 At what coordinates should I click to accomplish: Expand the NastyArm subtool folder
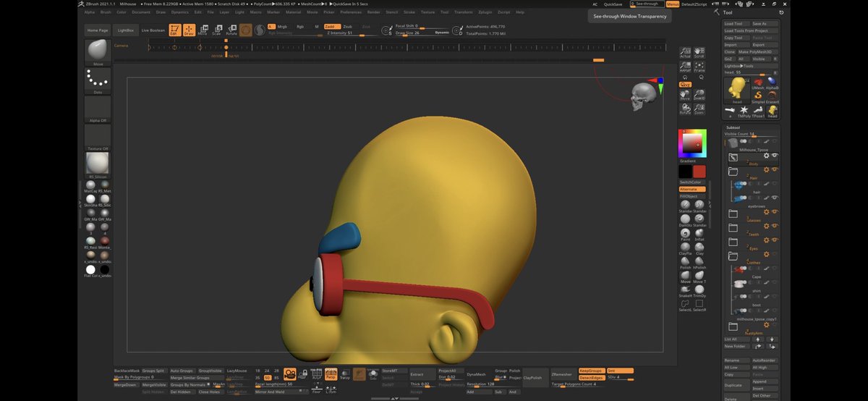click(733, 326)
